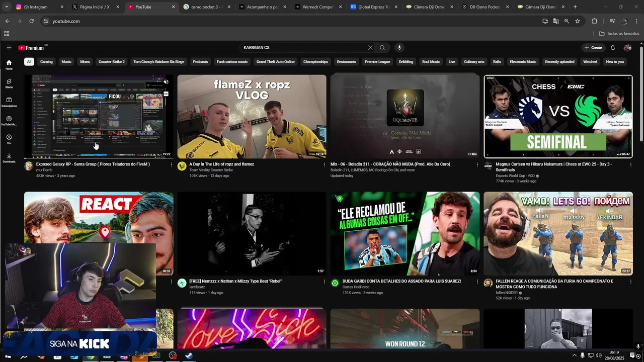Open the browser extensions puzzle icon
This screenshot has height=362, width=644.
(x=594, y=21)
